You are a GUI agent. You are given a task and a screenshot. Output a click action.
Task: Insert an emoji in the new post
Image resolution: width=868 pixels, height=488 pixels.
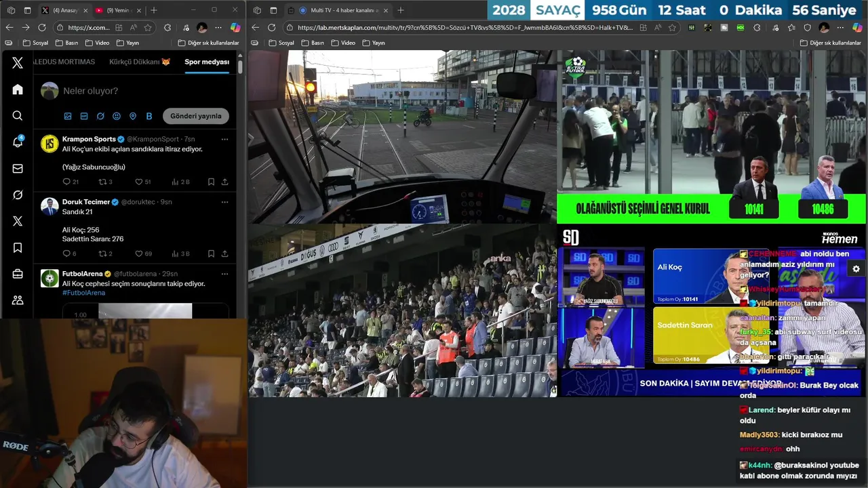(x=117, y=116)
